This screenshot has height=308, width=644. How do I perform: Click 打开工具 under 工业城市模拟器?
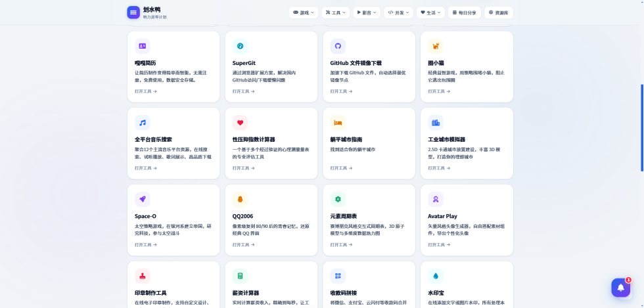(439, 168)
